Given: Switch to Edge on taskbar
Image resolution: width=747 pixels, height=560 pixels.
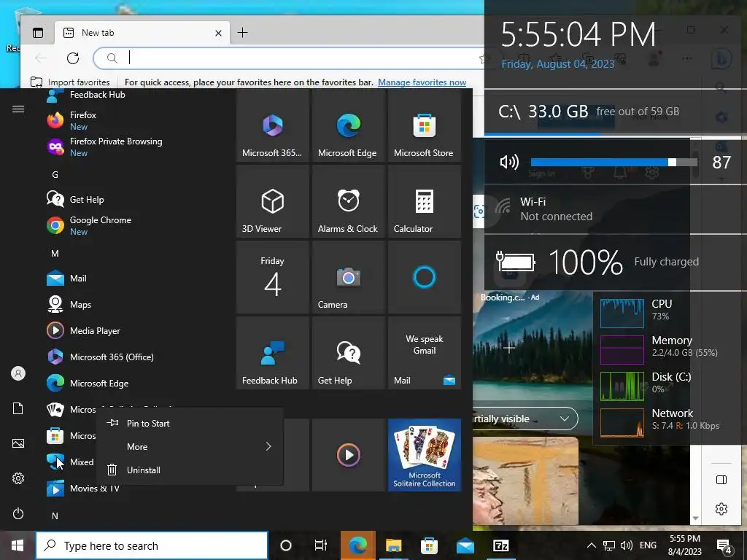Looking at the screenshot, I should 357,545.
